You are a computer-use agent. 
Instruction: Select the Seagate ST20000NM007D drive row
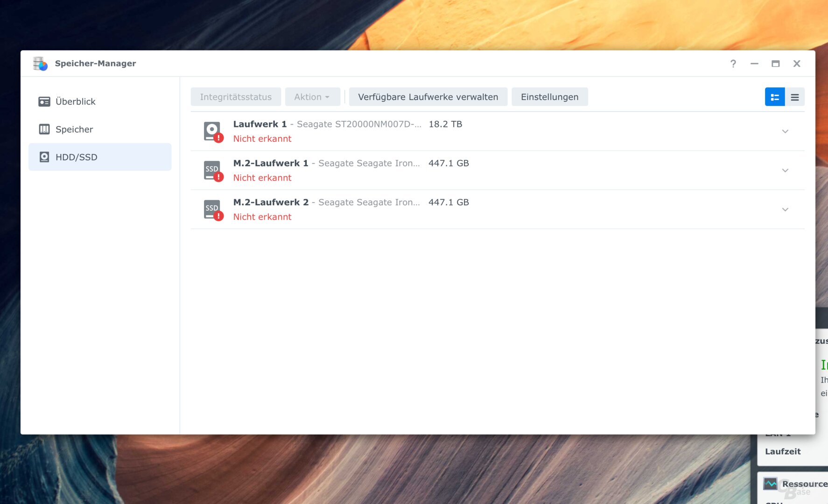coord(467,131)
